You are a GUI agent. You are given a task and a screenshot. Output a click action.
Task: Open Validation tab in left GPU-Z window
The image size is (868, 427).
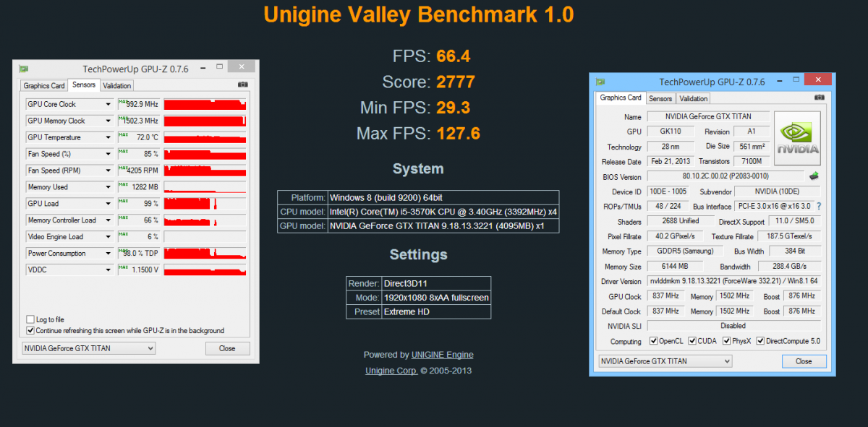pyautogui.click(x=117, y=85)
